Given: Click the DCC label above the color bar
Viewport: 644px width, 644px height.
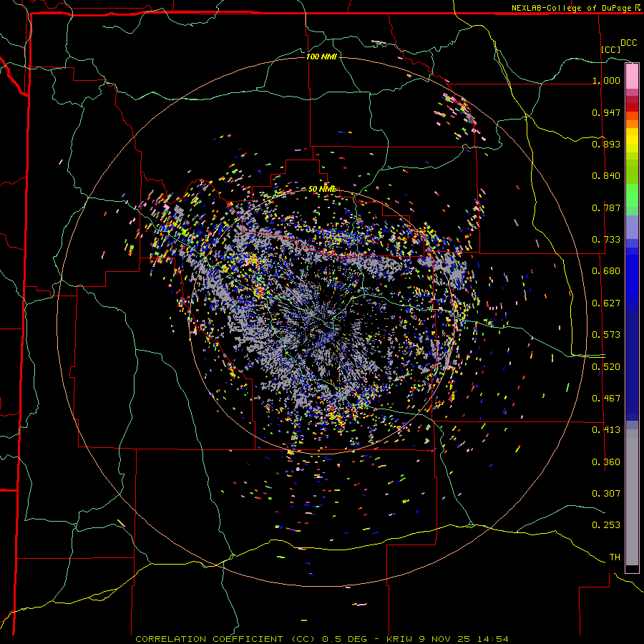Looking at the screenshot, I should click(628, 43).
